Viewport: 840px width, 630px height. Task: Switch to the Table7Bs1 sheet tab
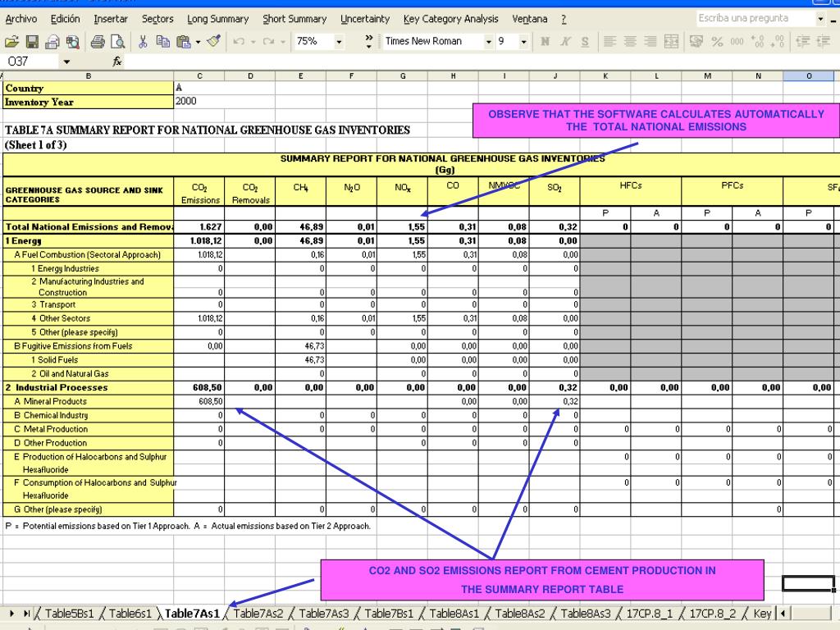tap(389, 614)
